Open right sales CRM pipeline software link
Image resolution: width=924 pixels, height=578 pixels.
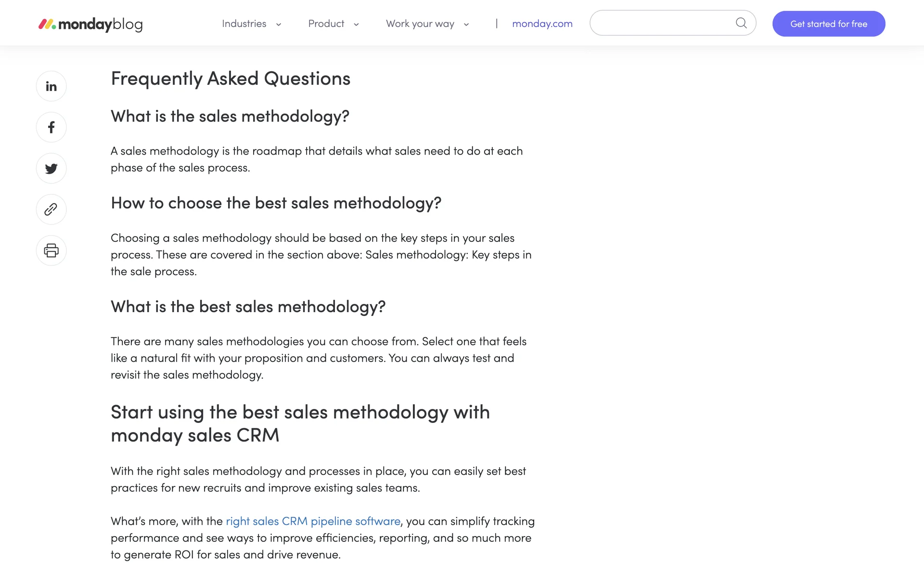pyautogui.click(x=313, y=521)
